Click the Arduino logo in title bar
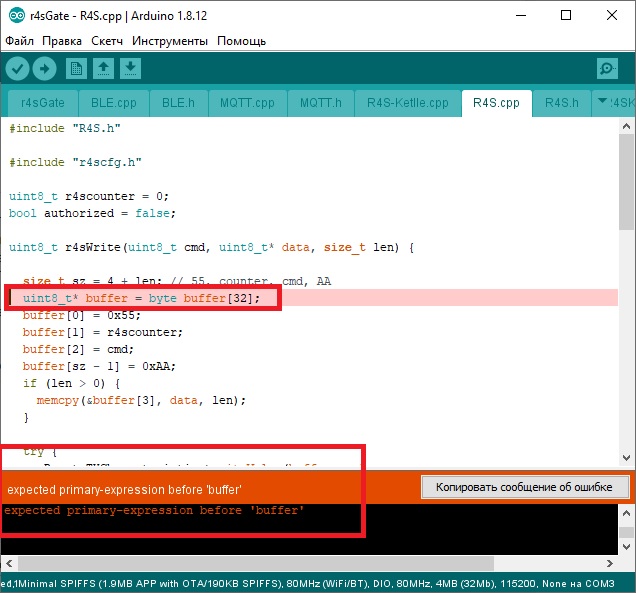The height and width of the screenshot is (593, 636). (13, 15)
